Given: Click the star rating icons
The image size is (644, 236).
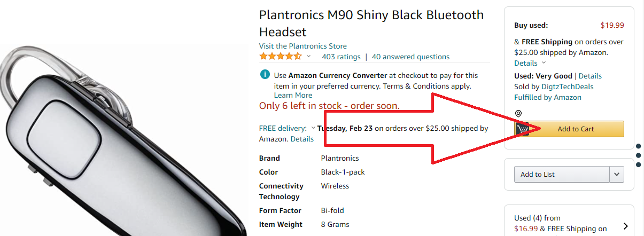Looking at the screenshot, I should coord(280,57).
